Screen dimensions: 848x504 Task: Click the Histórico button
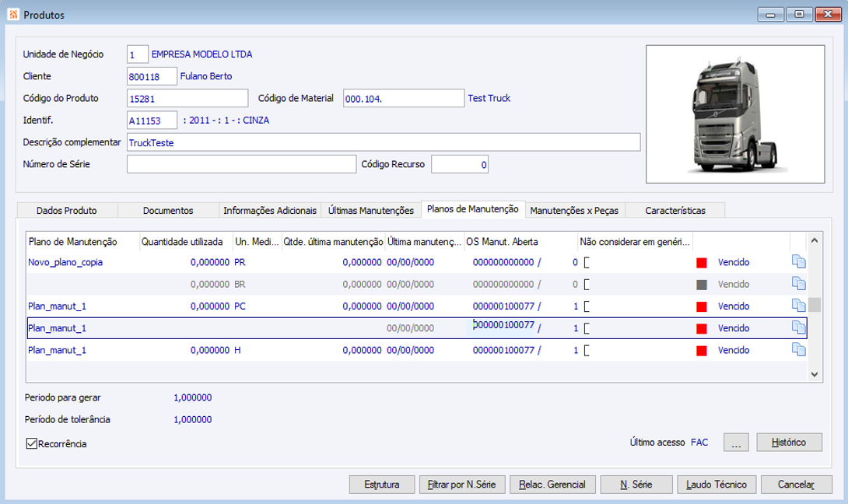click(x=789, y=443)
